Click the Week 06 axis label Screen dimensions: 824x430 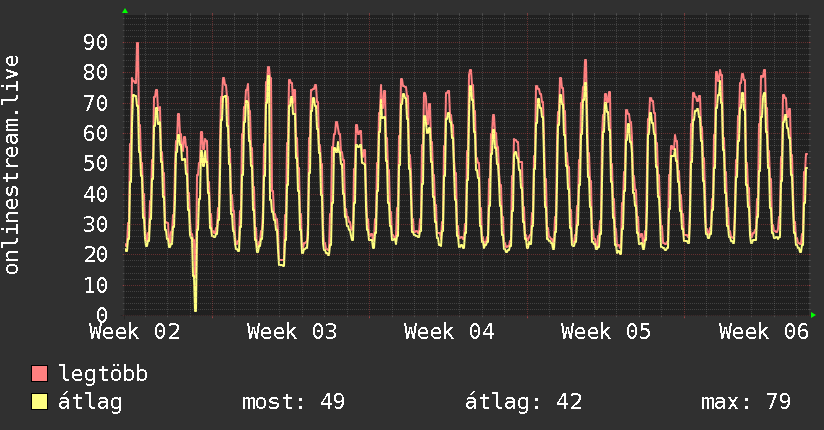764,332
